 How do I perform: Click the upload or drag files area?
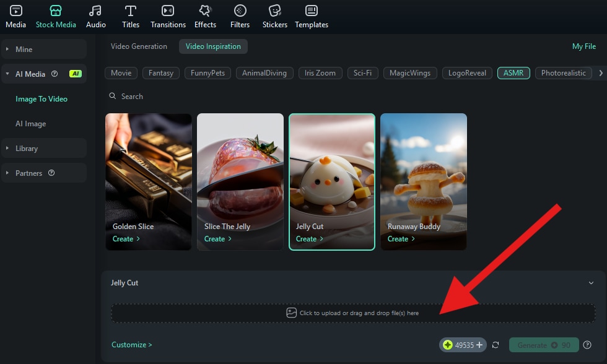353,313
